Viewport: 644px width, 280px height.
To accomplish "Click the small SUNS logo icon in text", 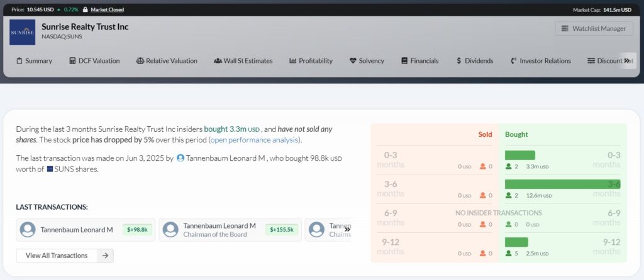I will (50, 168).
